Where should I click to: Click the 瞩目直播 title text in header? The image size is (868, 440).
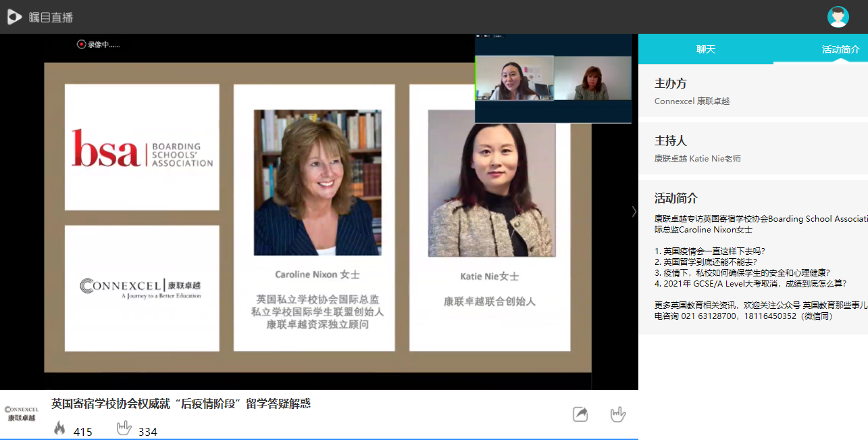click(51, 18)
